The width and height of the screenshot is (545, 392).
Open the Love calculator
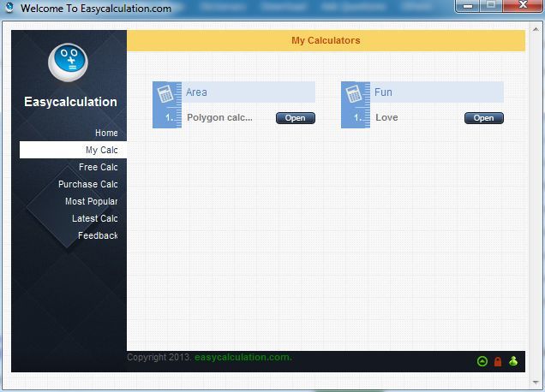point(484,118)
